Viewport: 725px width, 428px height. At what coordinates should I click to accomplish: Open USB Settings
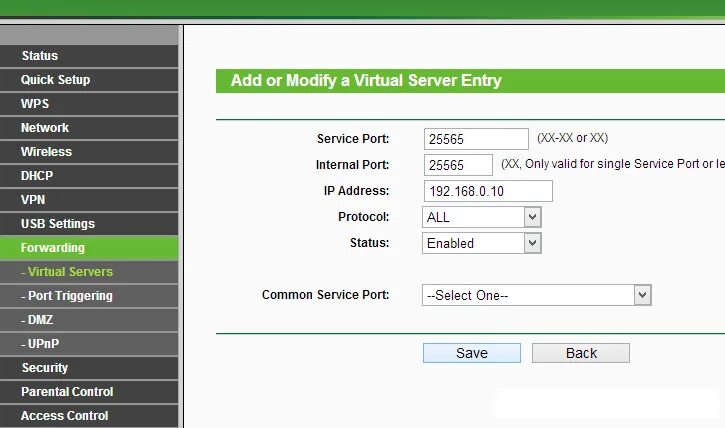[x=89, y=224]
